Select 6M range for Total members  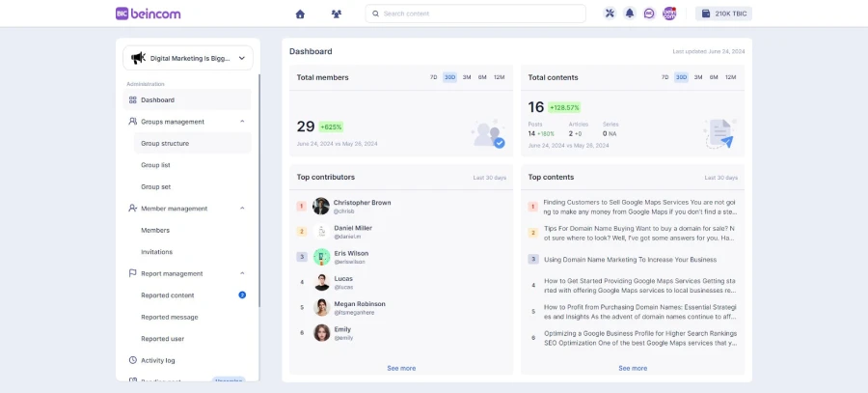tap(482, 77)
